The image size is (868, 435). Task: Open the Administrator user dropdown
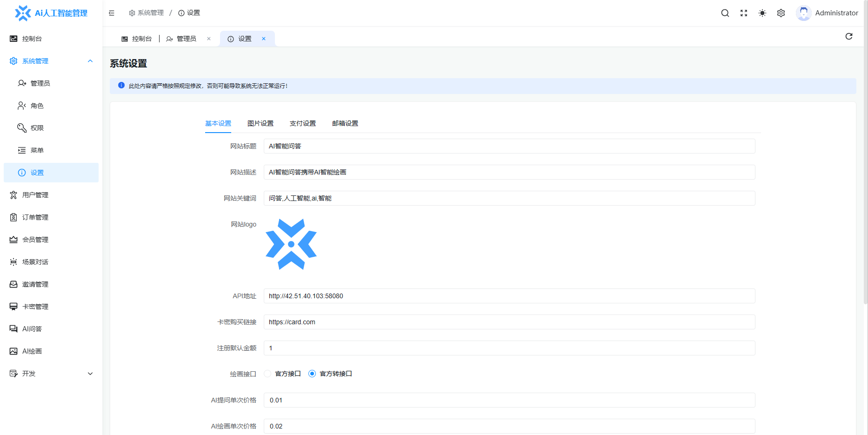pyautogui.click(x=828, y=13)
